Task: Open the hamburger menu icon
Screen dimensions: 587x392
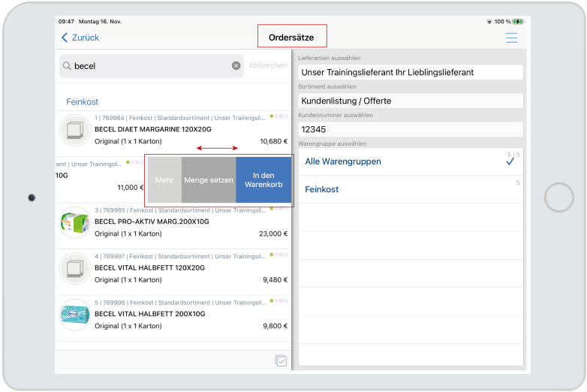Action: click(x=511, y=38)
